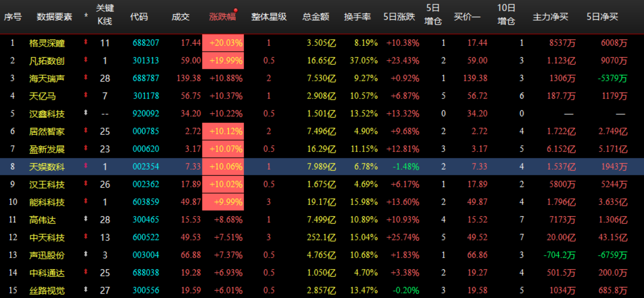Click the 整体星级 column header
Viewport: 644px width, 298px height.
click(269, 17)
